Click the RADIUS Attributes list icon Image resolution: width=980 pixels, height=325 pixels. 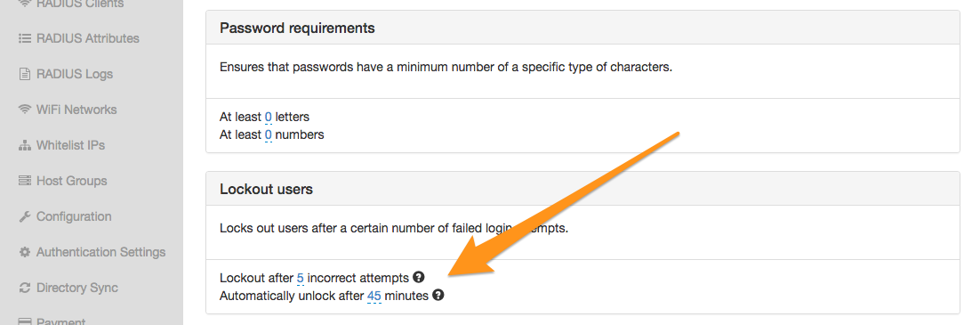coord(25,38)
